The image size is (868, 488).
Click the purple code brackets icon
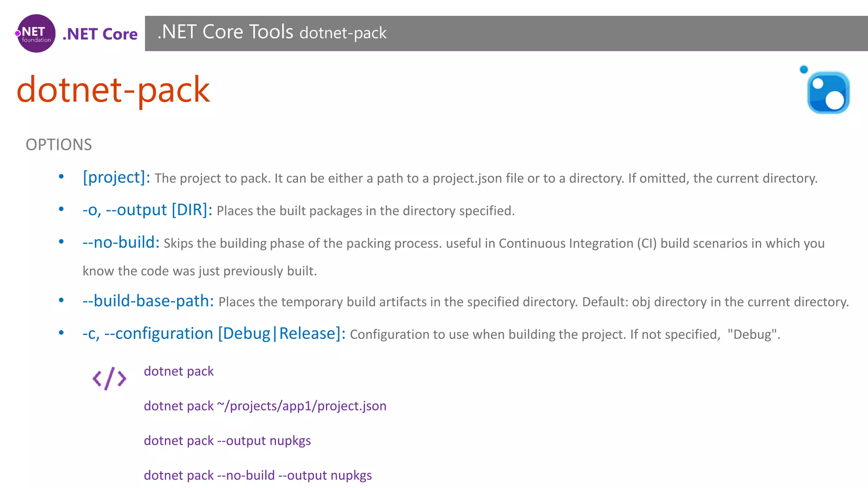[x=109, y=378]
